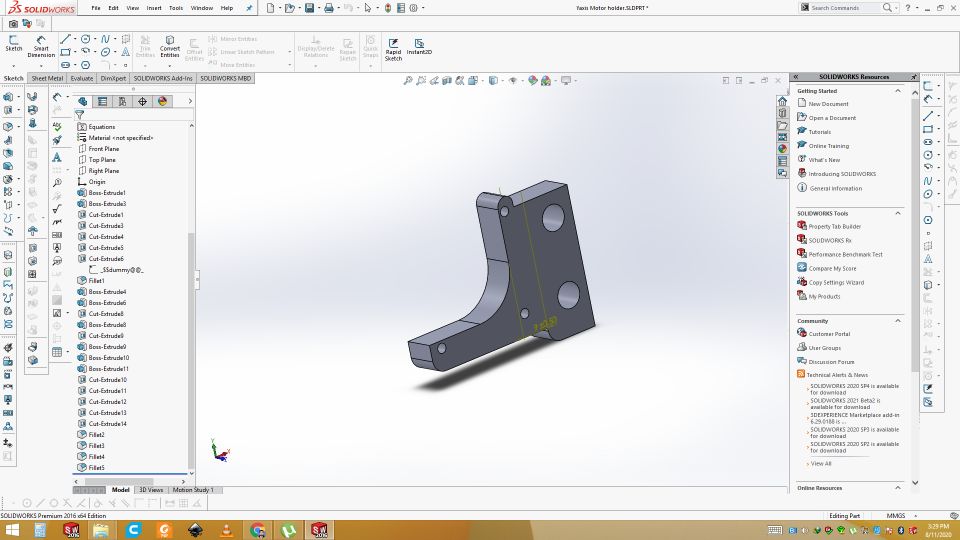Open the MMGS unit system selector
This screenshot has height=540, width=960.
pyautogui.click(x=896, y=516)
